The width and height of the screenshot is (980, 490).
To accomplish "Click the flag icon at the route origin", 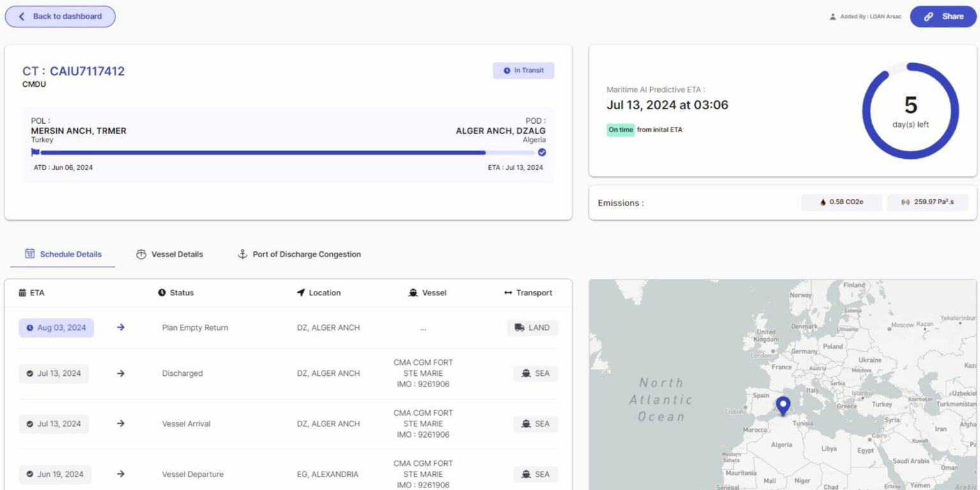I will point(35,152).
